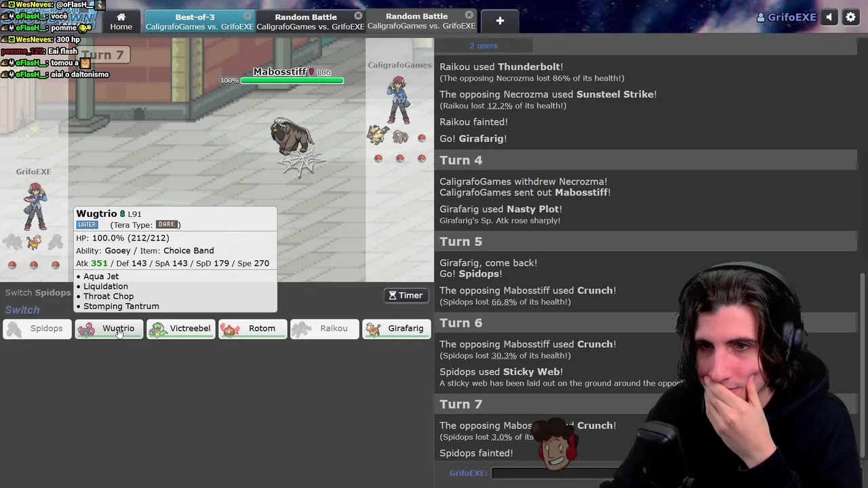The width and height of the screenshot is (868, 488).
Task: Close the second Random Battle tab
Action: pos(358,16)
